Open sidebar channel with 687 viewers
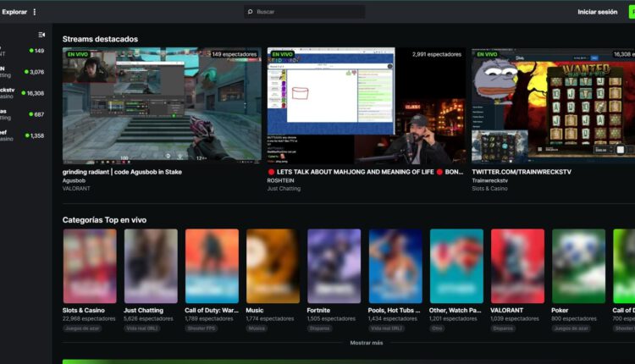 [22, 114]
